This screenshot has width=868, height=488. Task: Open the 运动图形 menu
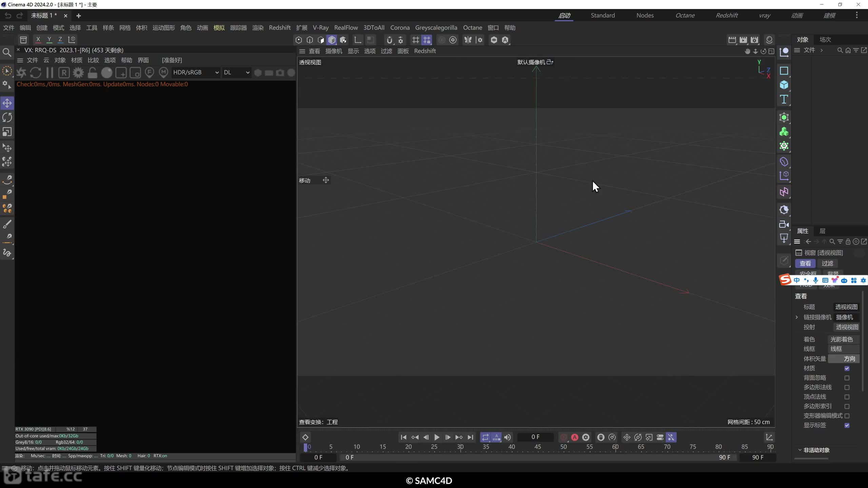pyautogui.click(x=164, y=28)
